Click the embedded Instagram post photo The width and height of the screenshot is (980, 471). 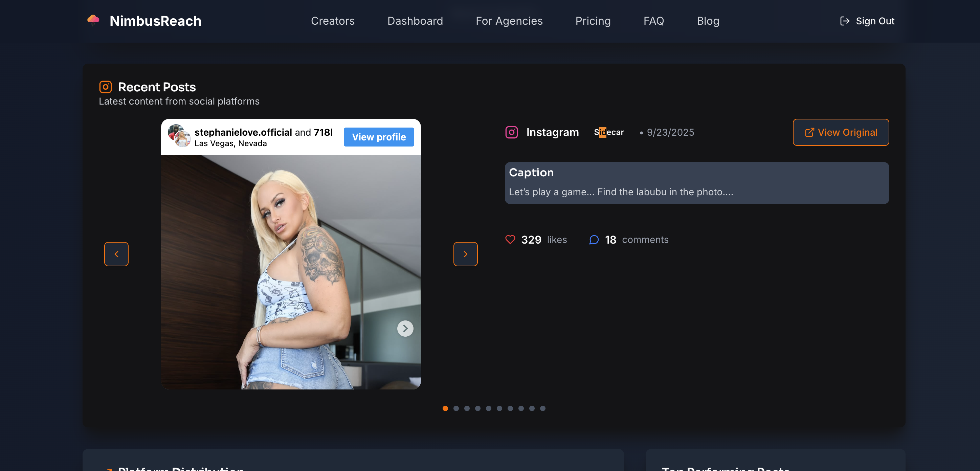tap(291, 272)
